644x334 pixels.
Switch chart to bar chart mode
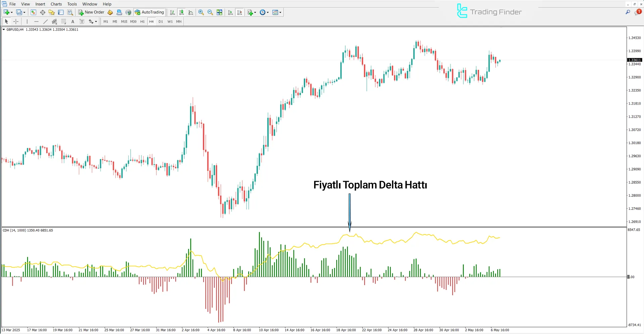coord(172,12)
